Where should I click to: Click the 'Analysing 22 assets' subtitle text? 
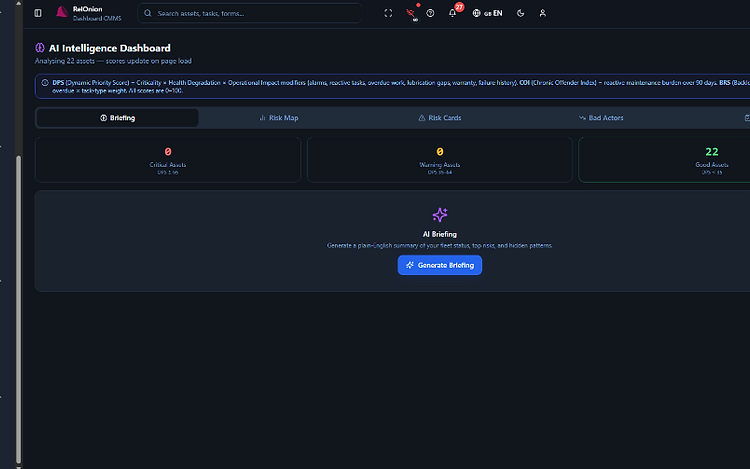113,61
